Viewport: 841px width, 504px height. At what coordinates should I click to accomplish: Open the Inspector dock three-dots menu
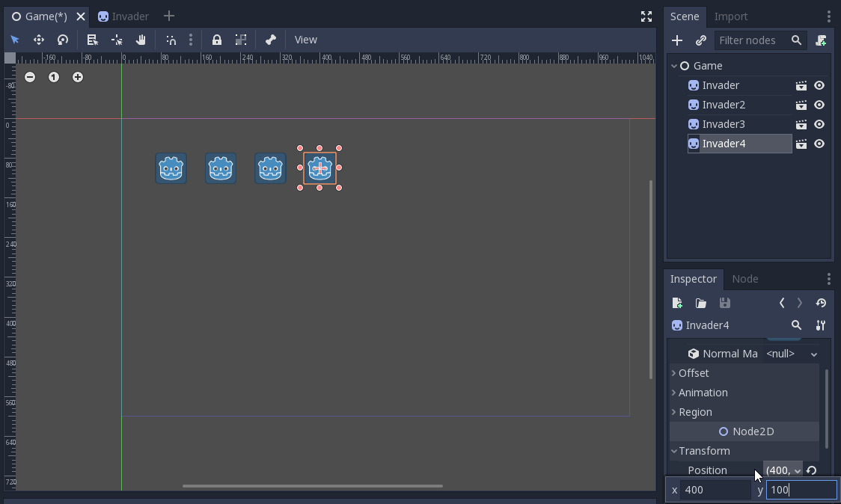tap(829, 279)
